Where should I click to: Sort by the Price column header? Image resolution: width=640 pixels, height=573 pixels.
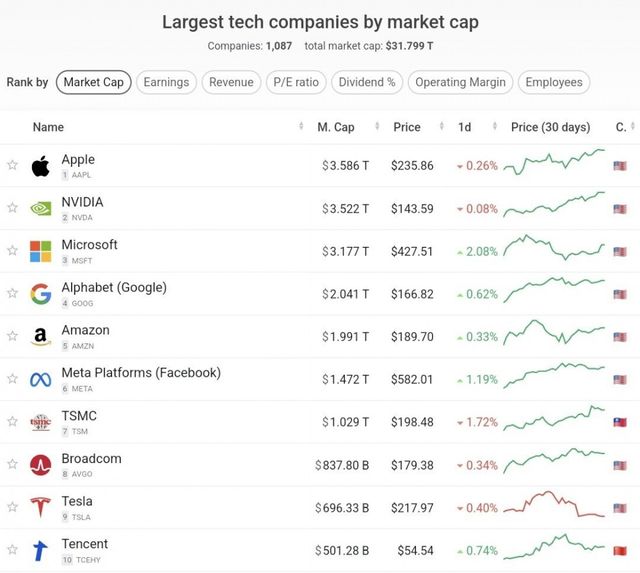tap(407, 127)
